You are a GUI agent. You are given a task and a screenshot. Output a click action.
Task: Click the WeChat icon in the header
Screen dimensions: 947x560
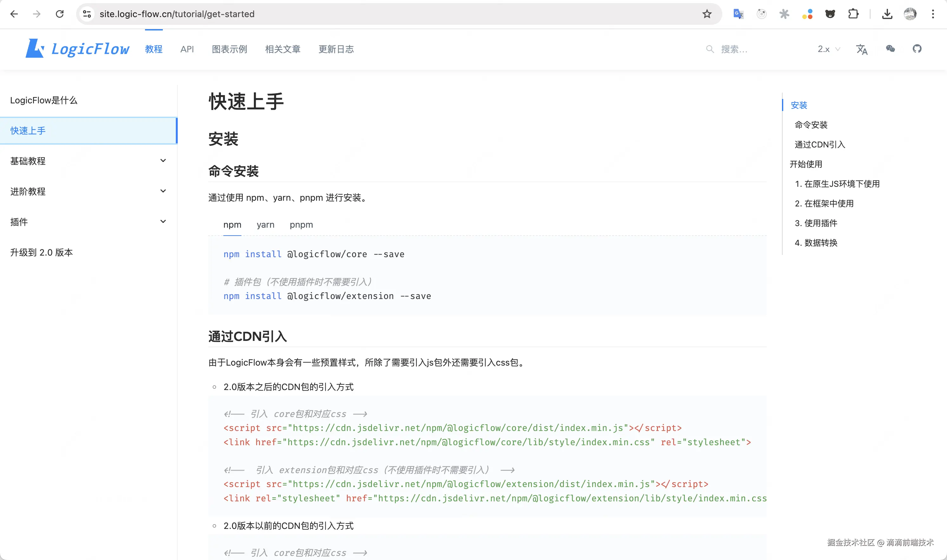(x=891, y=49)
